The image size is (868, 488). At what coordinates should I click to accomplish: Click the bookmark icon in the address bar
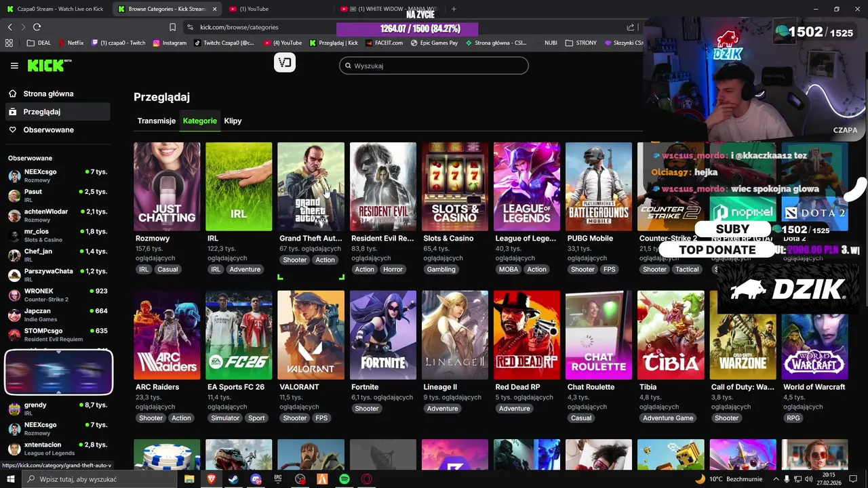172,27
